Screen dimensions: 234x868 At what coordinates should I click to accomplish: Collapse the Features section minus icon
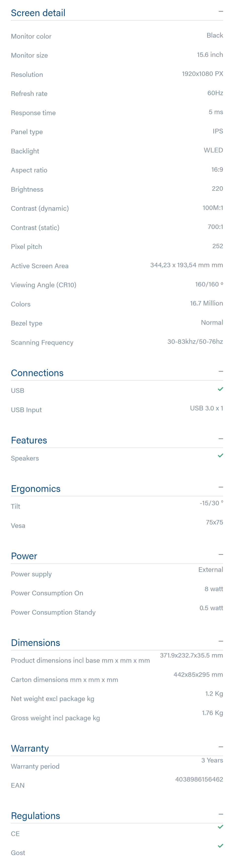(220, 439)
